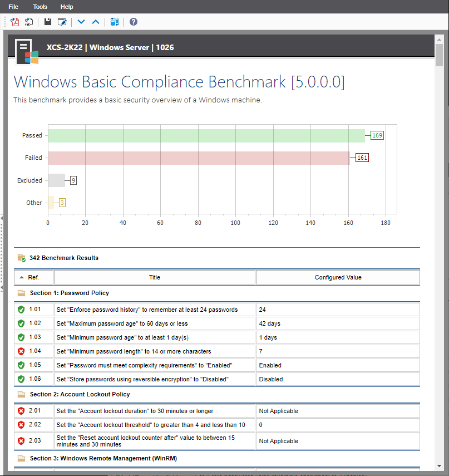This screenshot has height=476, width=449.
Task: Click failed shield icon for 2.03
Action: [x=21, y=441]
